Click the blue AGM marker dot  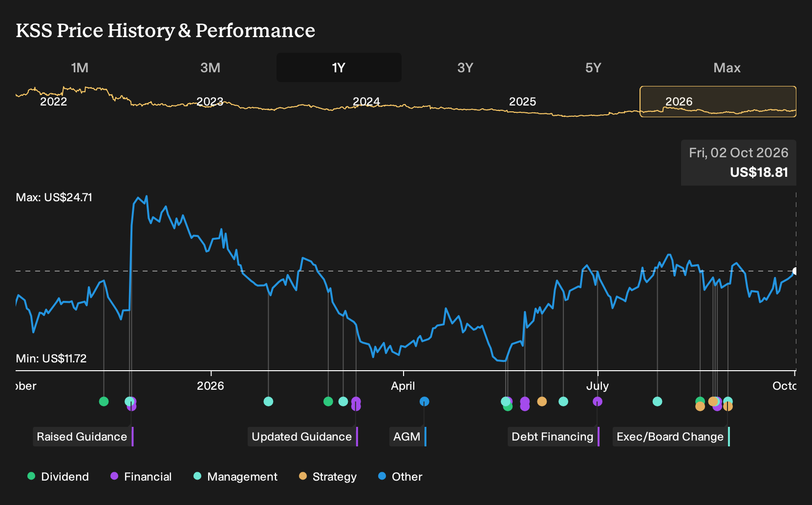(x=425, y=401)
